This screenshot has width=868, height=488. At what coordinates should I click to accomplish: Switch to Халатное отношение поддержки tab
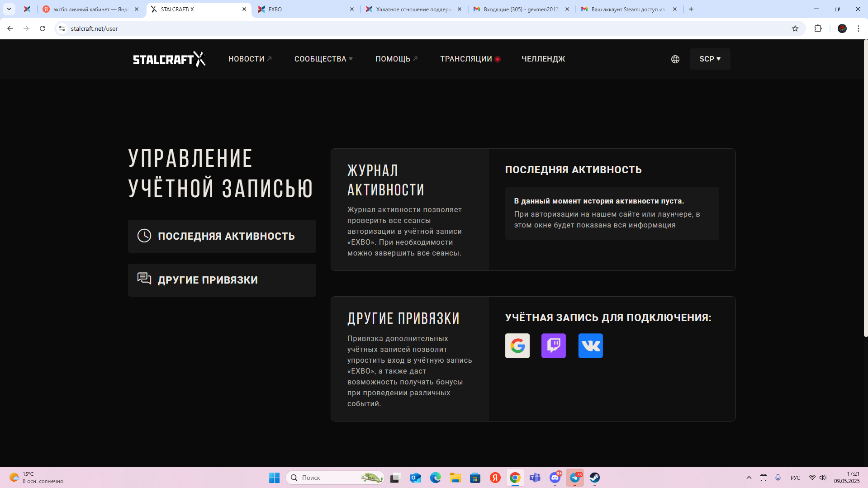[x=413, y=9]
